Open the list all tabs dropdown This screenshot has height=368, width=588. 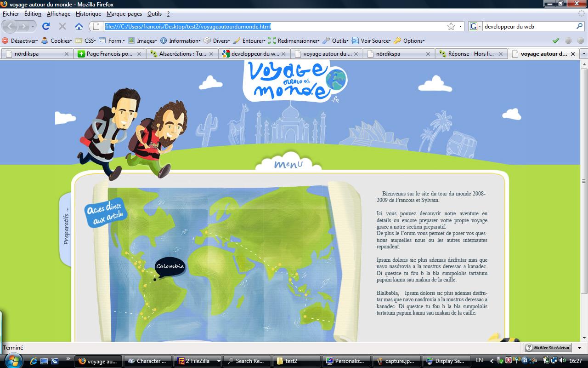pos(584,54)
